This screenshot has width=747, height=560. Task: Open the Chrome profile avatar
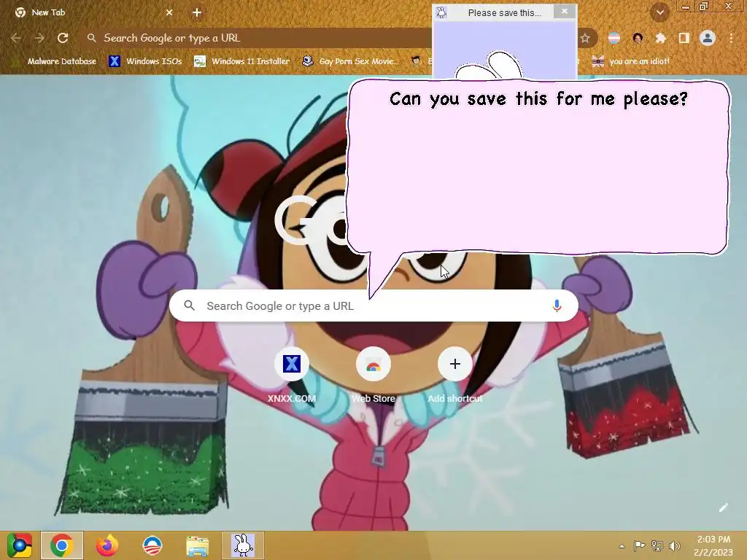coord(708,38)
